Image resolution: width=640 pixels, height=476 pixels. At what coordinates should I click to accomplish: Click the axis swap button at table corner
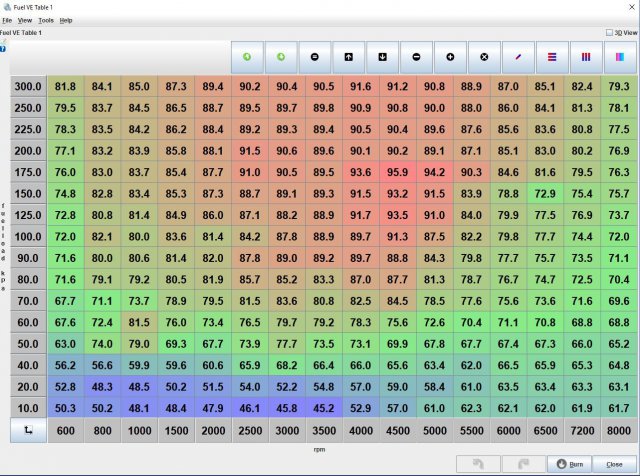28,428
